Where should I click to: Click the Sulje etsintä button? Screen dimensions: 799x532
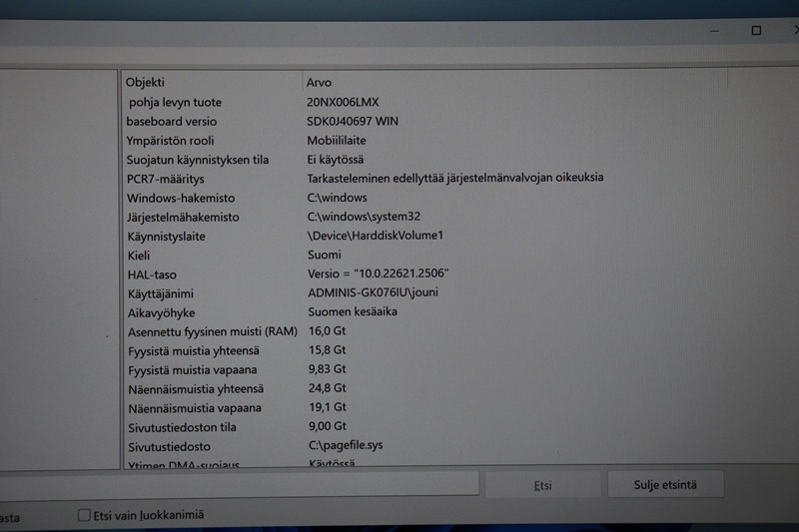tap(665, 485)
